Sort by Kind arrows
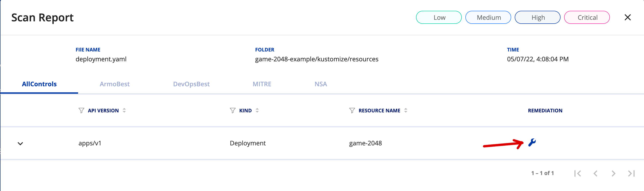Viewport: 644px width, 191px height. pos(257,110)
